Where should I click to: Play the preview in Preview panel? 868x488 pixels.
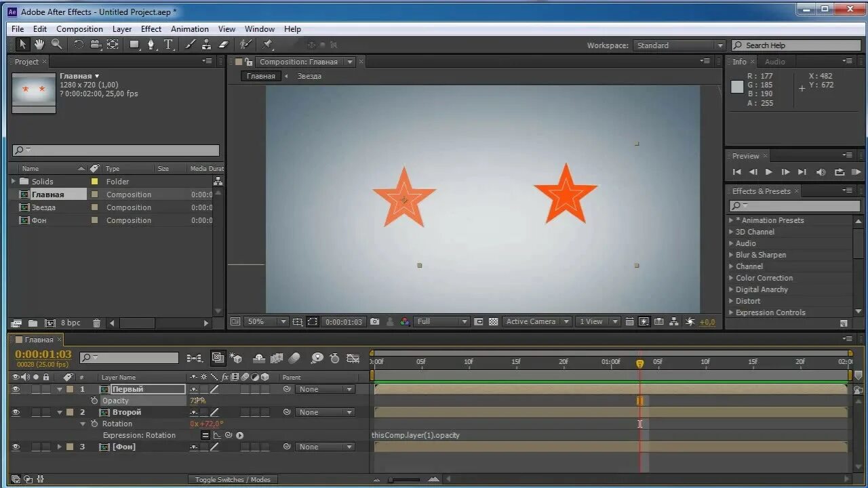(769, 172)
